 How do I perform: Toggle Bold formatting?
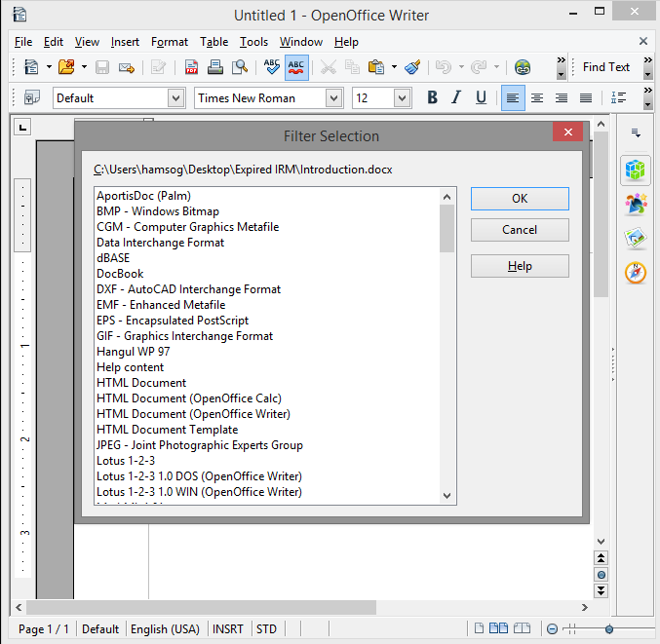(432, 97)
